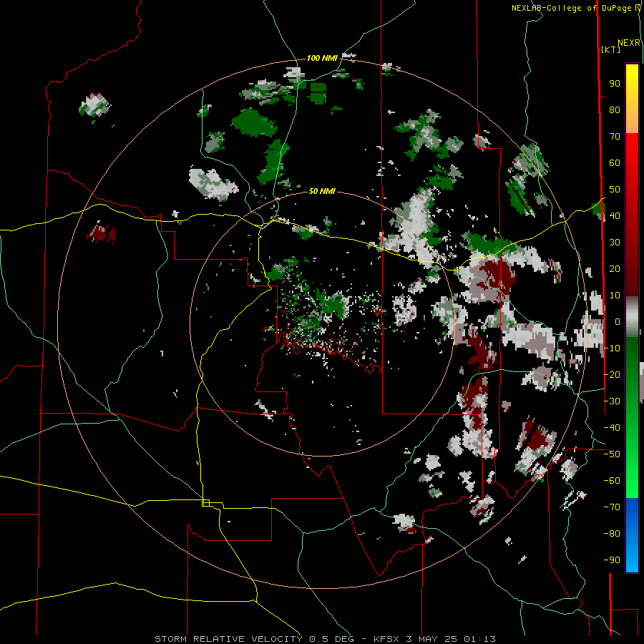This screenshot has height=644, width=644.
Task: Click the 3 MAY 25 date text
Action: coord(431,639)
